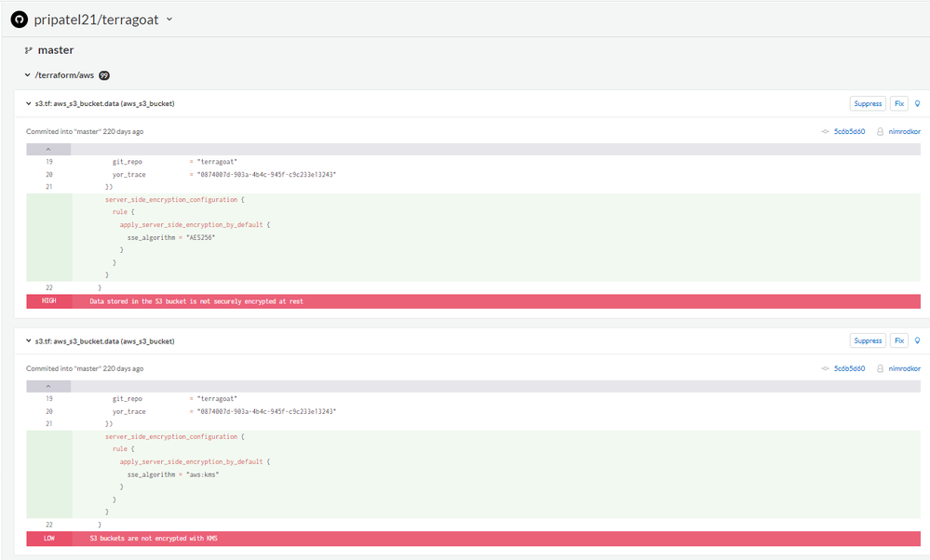Click the branch icon next to master

[29, 50]
